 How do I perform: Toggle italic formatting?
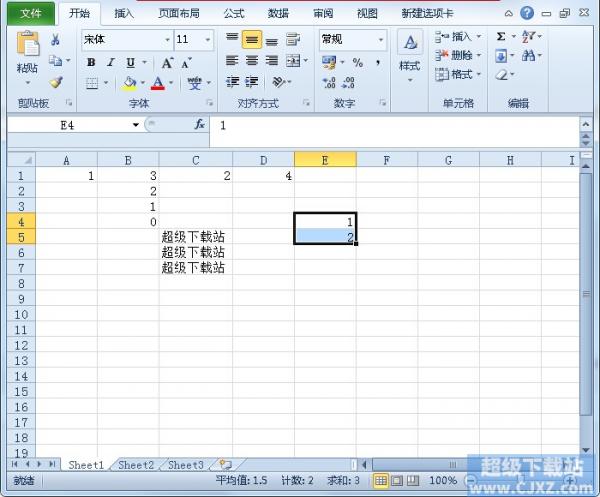111,62
